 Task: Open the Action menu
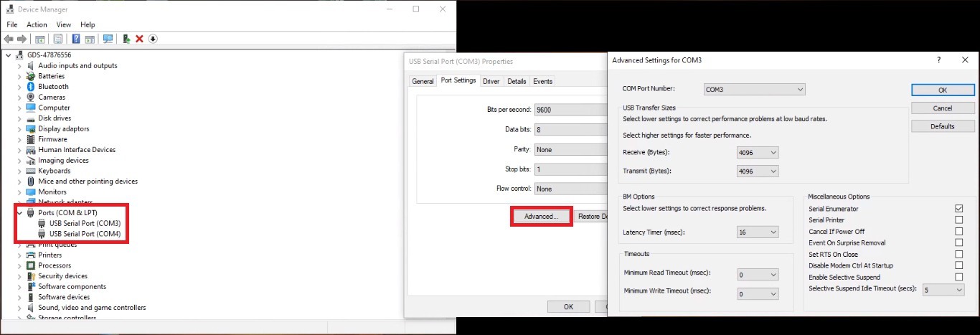tap(37, 24)
